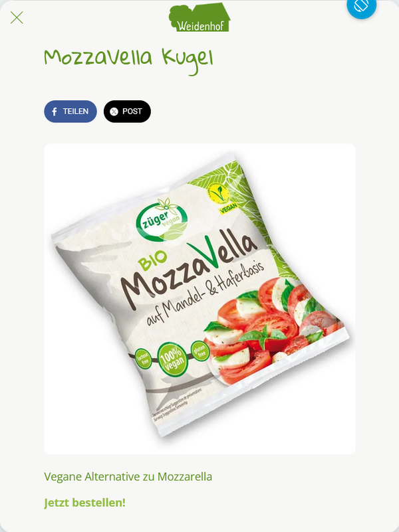Click the auf Mandel- & Haferbasis text
Screen dimensions: 399x532
(205, 294)
